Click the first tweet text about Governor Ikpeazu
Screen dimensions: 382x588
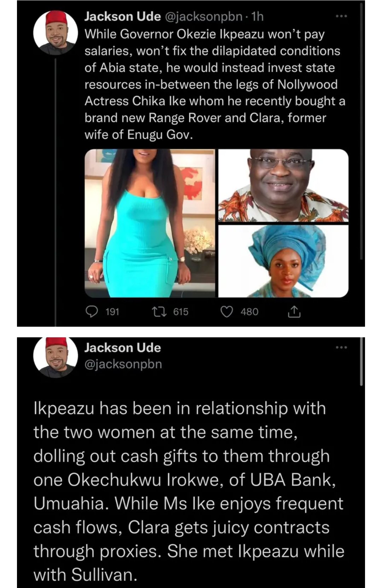215,85
